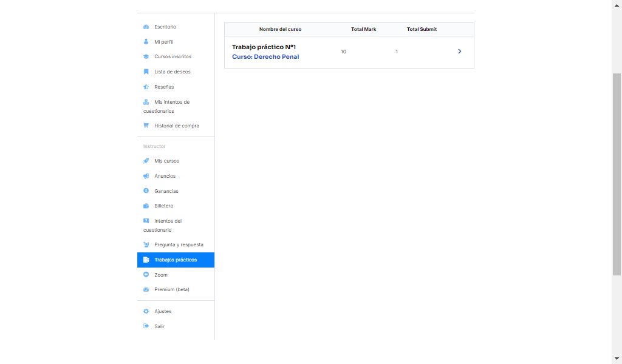
Task: Click the Total Submit column header
Action: click(422, 29)
